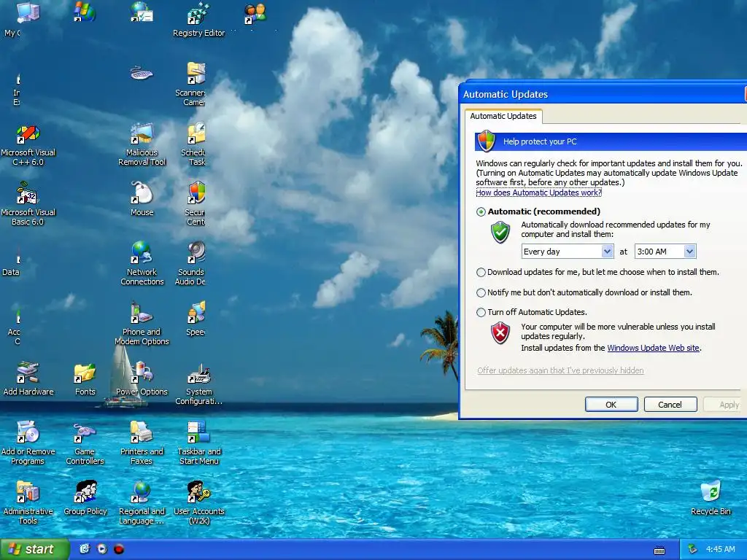Screen dimensions: 747x560
Task: Select 'Download updates for me' radio option
Action: (x=481, y=273)
